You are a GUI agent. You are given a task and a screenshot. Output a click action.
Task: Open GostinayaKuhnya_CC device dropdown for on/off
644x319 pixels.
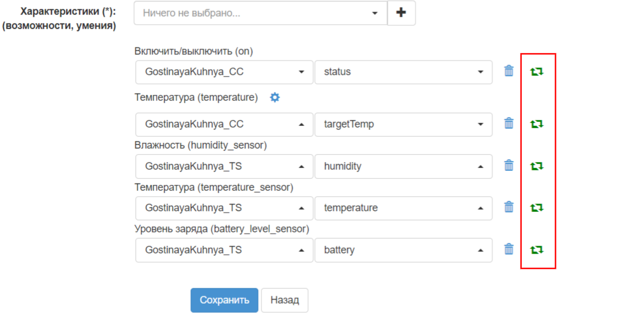click(224, 72)
